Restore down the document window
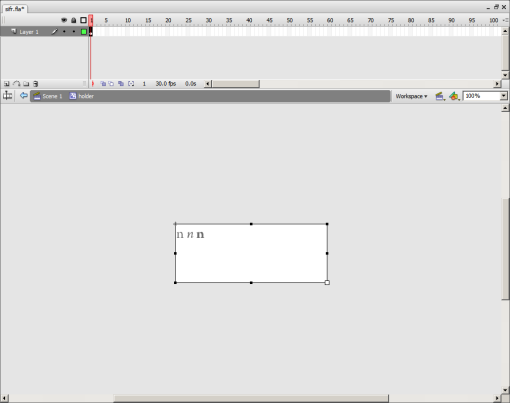Viewport: 510px width, 403px height. (x=496, y=7)
